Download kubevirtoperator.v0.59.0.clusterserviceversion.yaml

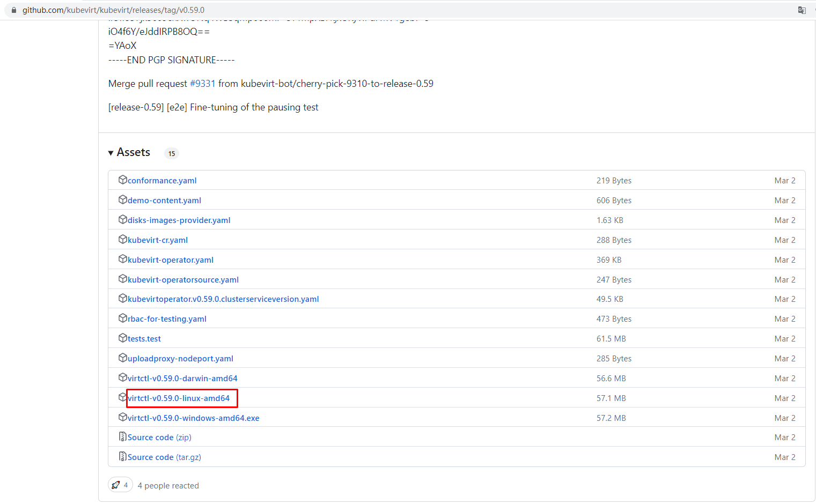[x=223, y=299]
